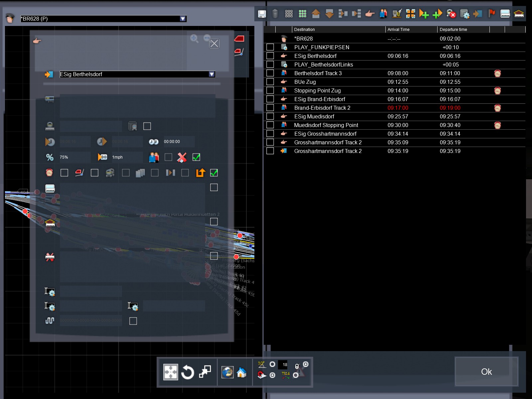The image size is (532, 399).
Task: Move the instruction down with the orange down arrow
Action: click(x=329, y=14)
